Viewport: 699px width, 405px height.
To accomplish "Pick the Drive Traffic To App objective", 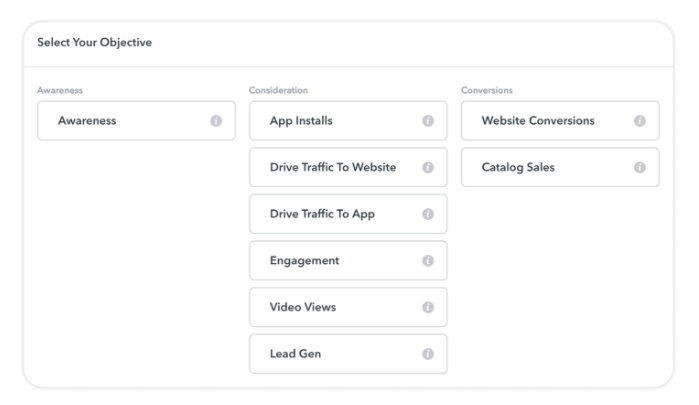I will [x=348, y=214].
